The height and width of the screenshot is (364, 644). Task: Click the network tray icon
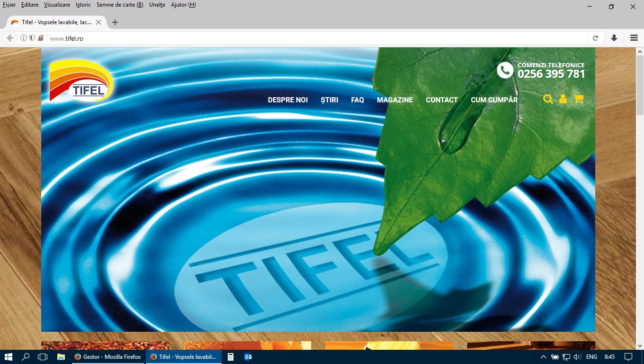point(566,357)
